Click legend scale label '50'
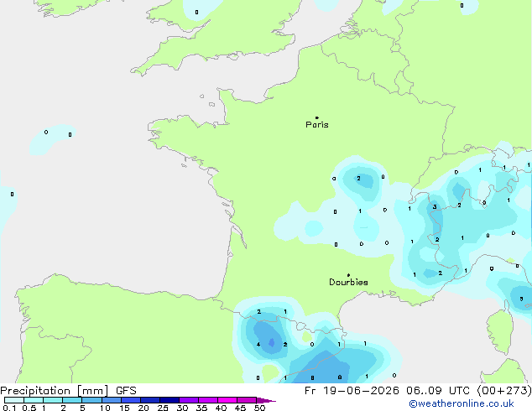The height and width of the screenshot is (411, 532). [259, 408]
